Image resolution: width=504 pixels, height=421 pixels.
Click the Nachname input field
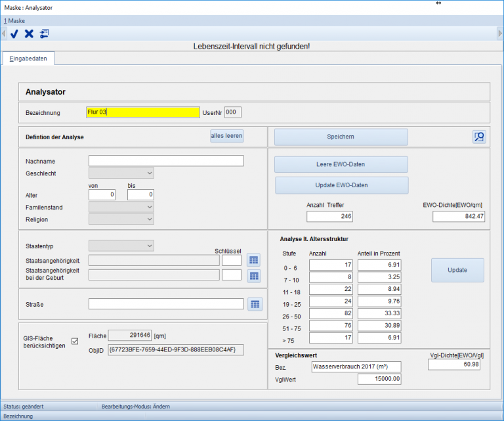tap(166, 161)
